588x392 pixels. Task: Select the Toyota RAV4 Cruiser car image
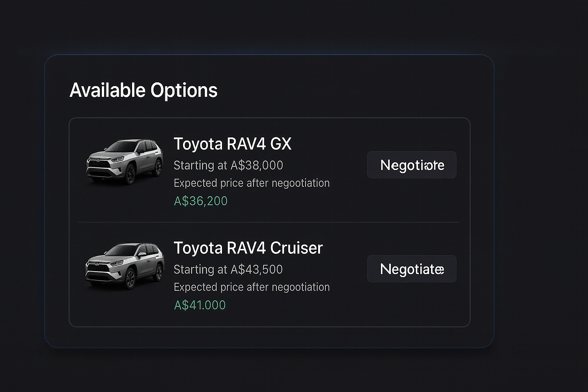124,265
